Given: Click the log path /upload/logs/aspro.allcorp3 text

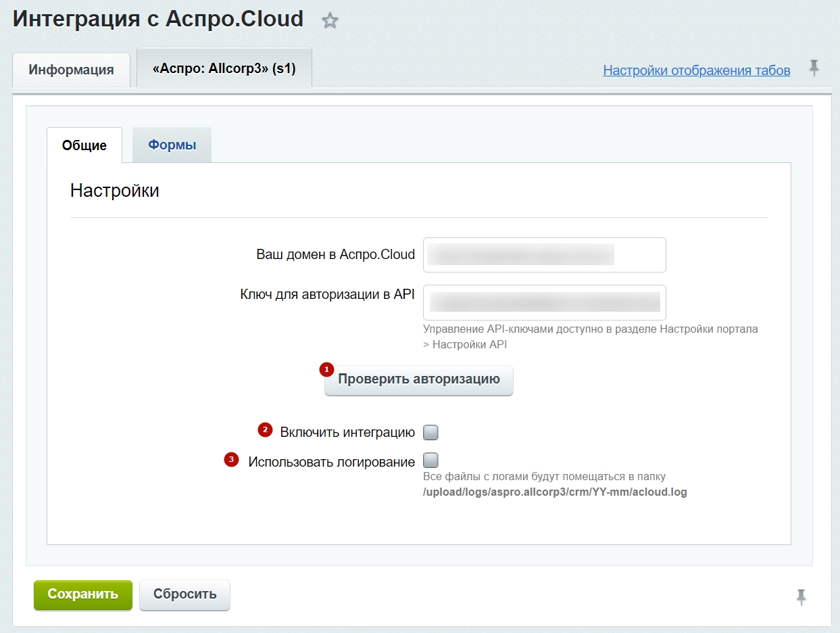Looking at the screenshot, I should tap(555, 492).
